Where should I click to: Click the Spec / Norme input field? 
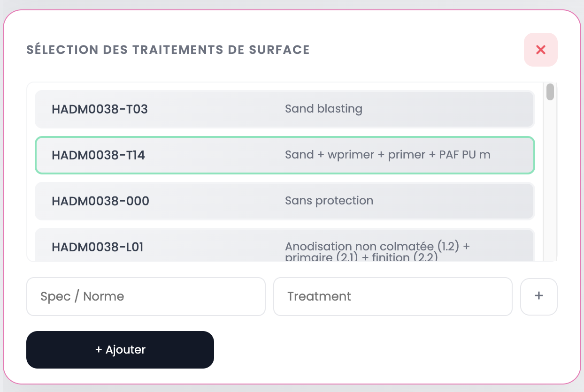146,296
